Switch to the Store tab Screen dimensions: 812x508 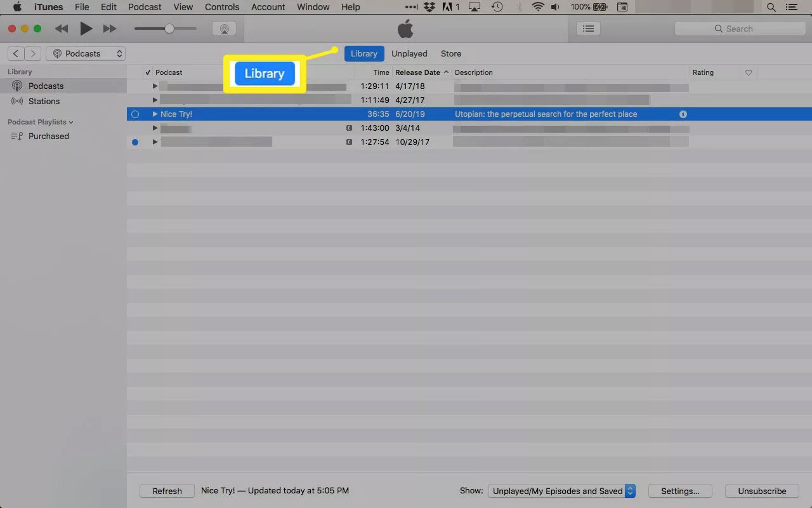451,54
